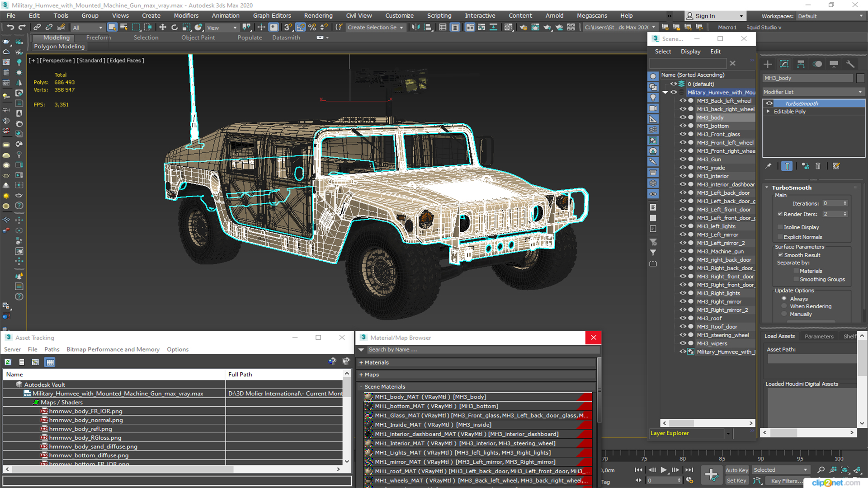
Task: Open Paths menu in Asset Tracking
Action: 52,349
